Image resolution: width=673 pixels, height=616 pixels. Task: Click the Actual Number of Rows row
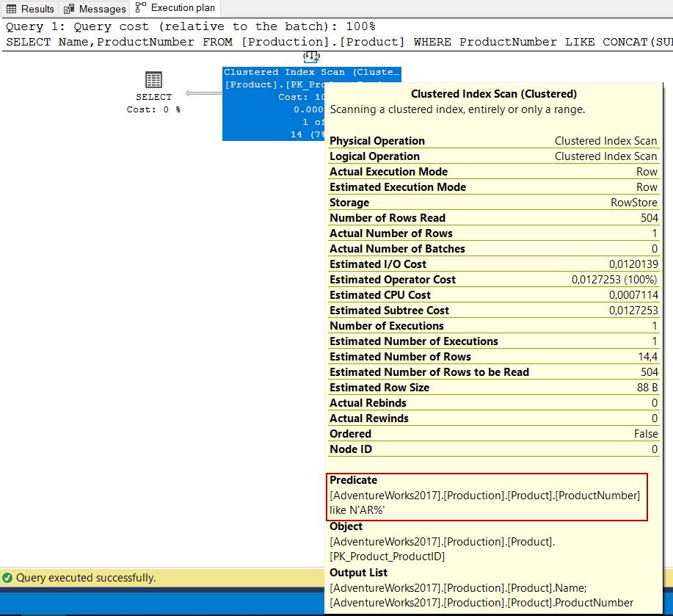494,233
